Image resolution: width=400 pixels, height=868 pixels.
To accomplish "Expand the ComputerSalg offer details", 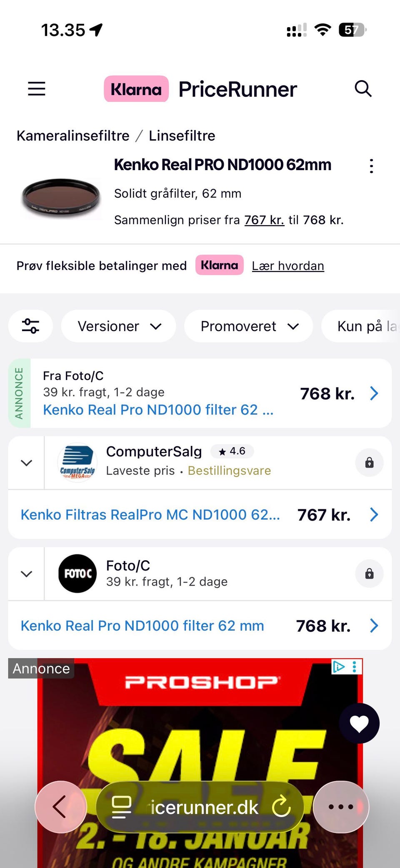I will [27, 463].
